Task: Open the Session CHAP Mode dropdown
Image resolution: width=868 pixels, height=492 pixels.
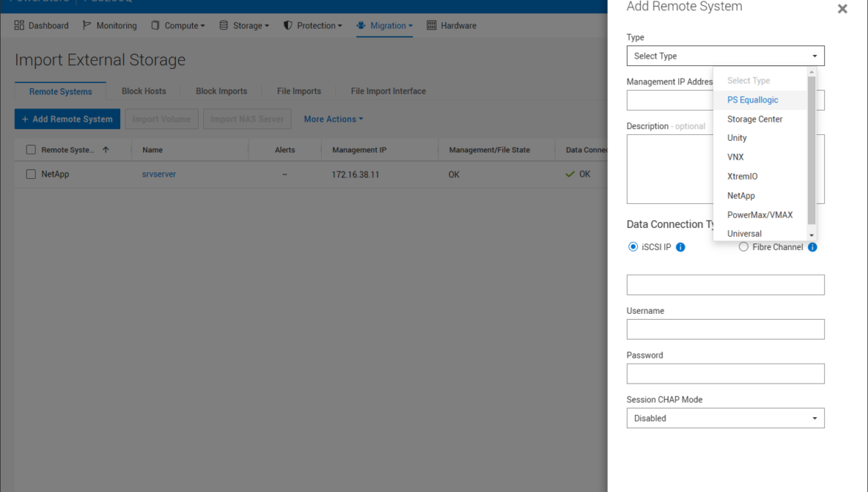Action: point(725,418)
